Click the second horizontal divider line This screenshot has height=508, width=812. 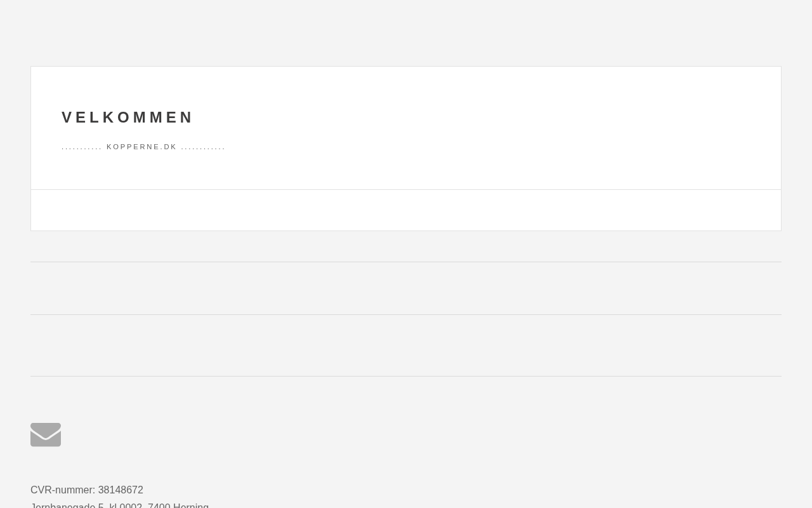click(x=406, y=314)
